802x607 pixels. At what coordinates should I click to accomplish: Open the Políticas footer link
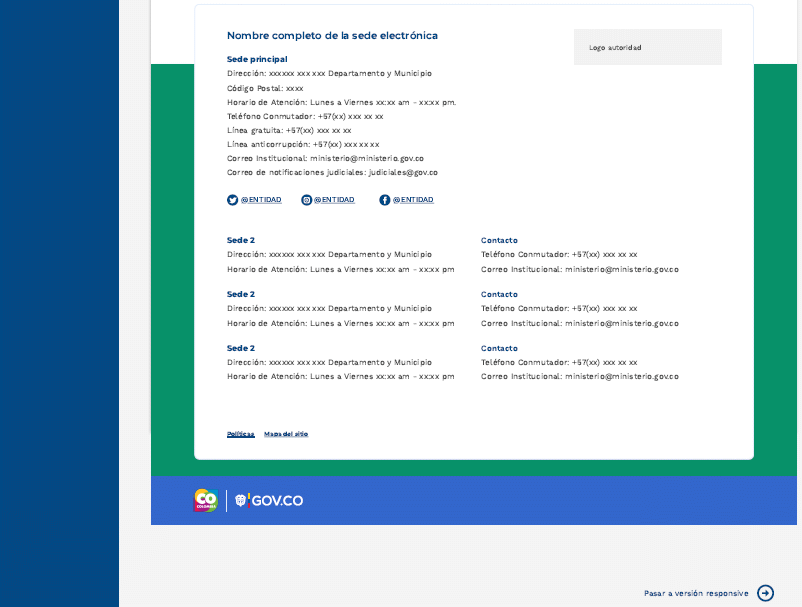coord(241,434)
